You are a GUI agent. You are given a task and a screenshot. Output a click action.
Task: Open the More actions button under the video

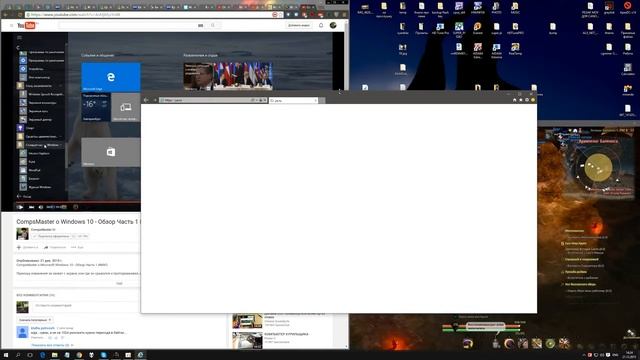[x=77, y=247]
